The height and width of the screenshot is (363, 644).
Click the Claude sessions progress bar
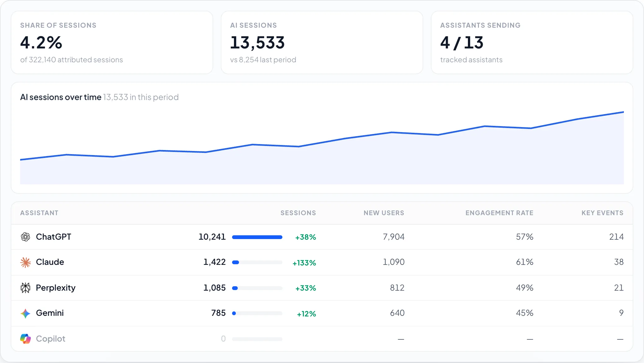[x=257, y=262]
